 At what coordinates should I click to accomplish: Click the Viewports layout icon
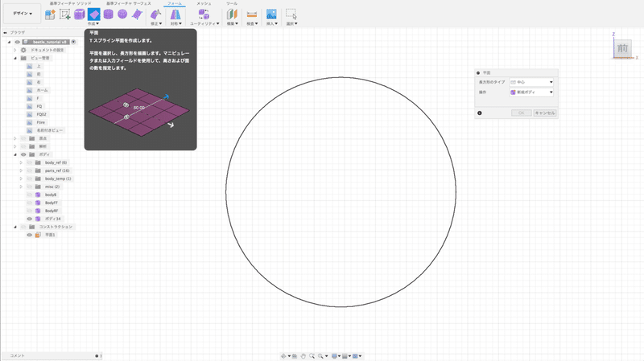[x=355, y=356]
